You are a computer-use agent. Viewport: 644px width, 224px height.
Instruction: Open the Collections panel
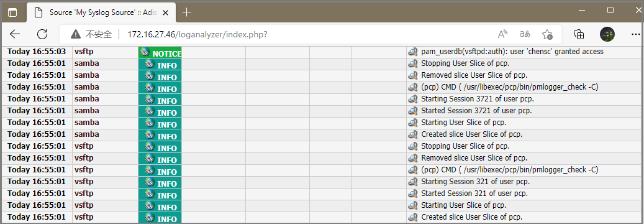579,34
